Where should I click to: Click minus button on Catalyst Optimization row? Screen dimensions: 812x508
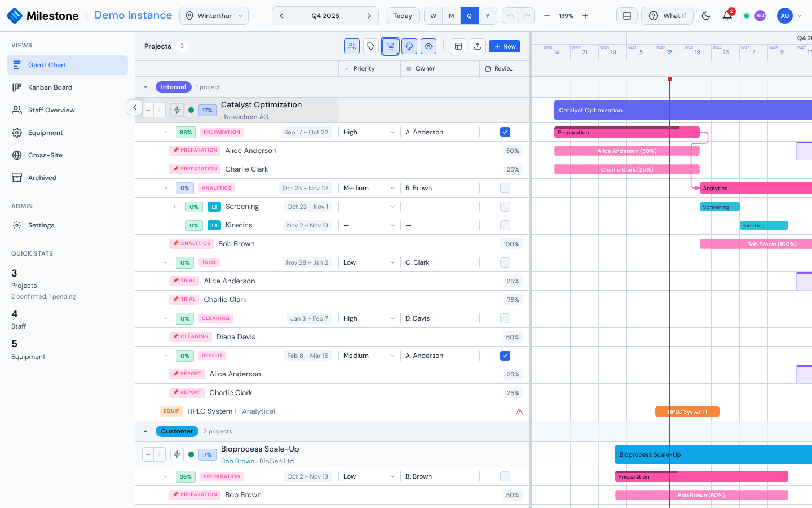(148, 110)
